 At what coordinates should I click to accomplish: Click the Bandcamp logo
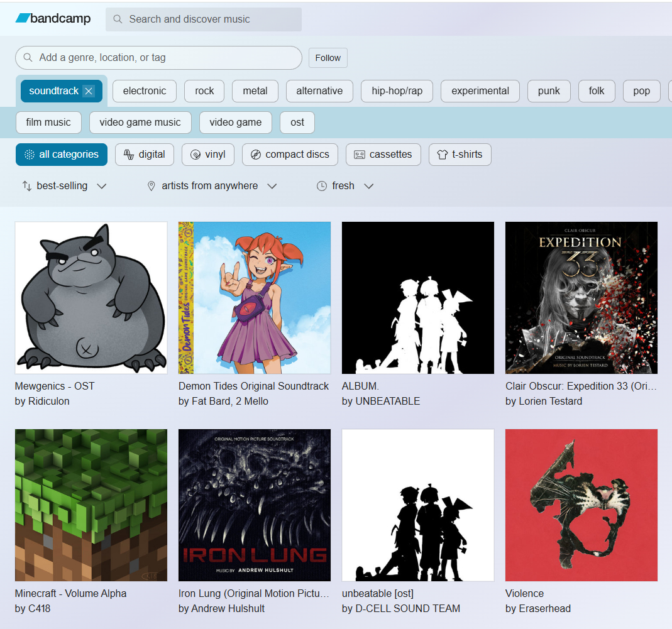coord(53,19)
